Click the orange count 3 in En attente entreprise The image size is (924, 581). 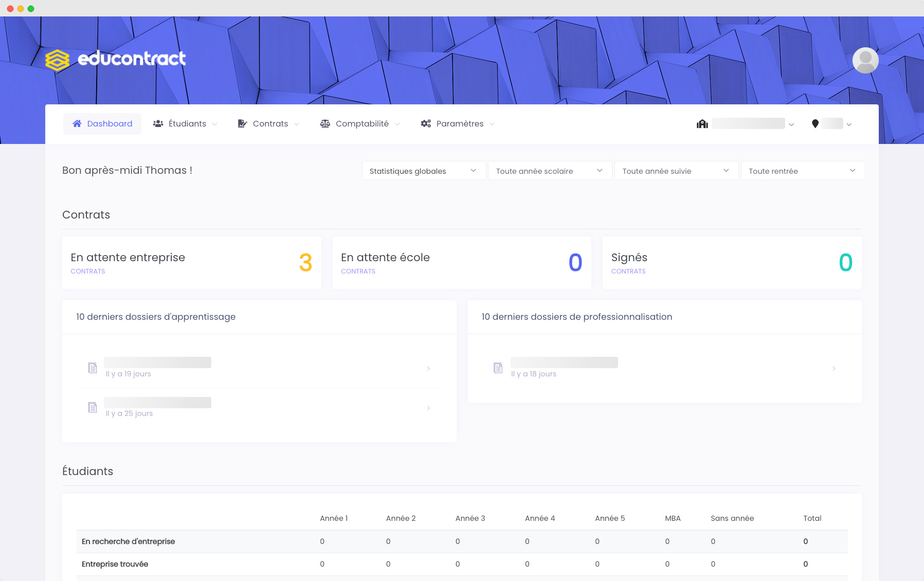tap(305, 263)
